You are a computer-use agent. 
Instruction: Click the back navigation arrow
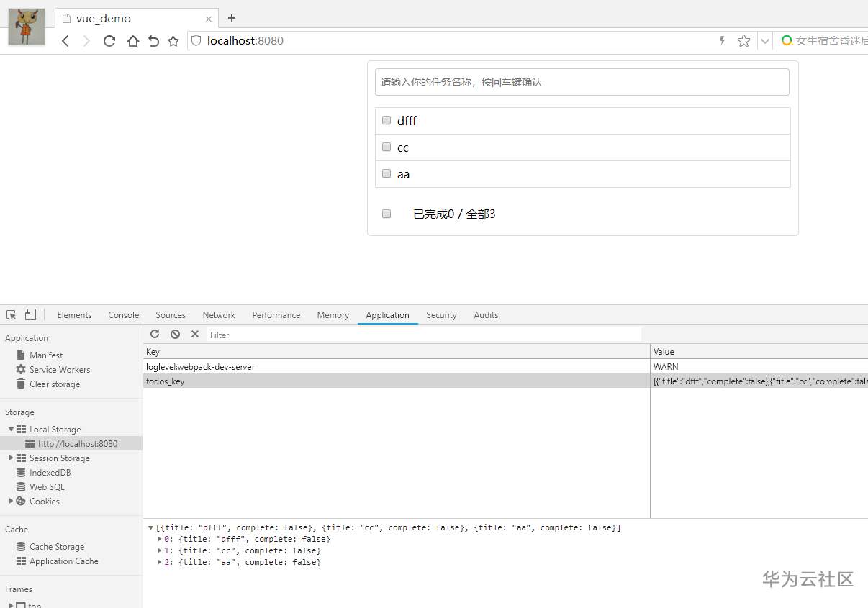[x=65, y=41]
